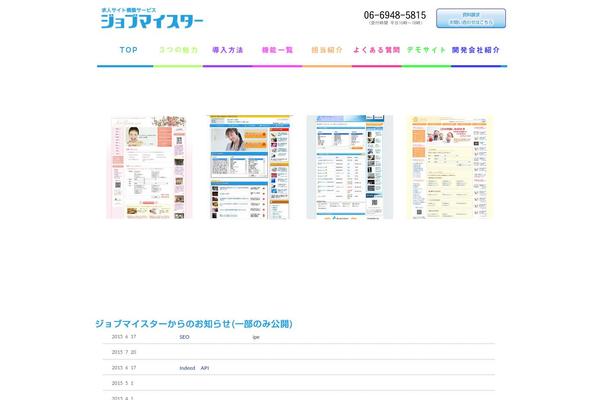Viewport: 600px width, 400px height.
Task: Open the light green 3つの魅力 menu item
Action: point(178,50)
